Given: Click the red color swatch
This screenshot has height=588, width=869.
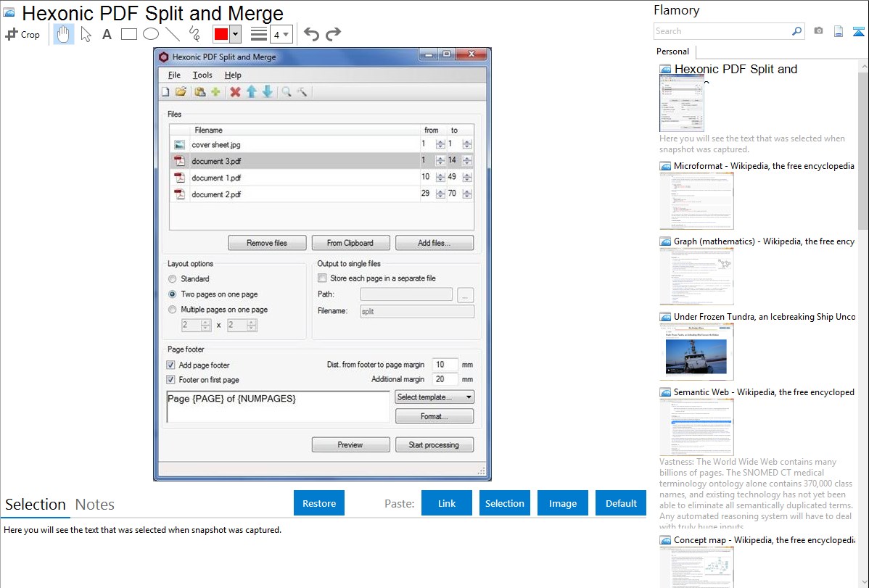Looking at the screenshot, I should tap(221, 34).
